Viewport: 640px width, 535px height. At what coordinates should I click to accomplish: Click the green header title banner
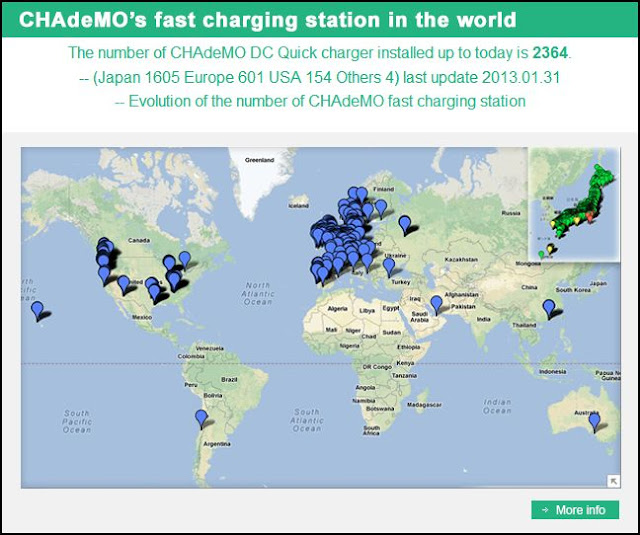[320, 20]
